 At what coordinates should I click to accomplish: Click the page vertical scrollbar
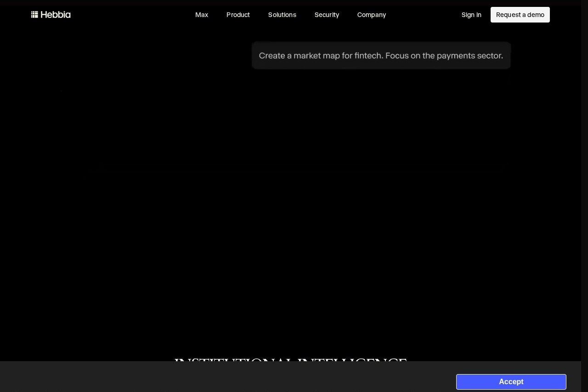[x=584, y=196]
